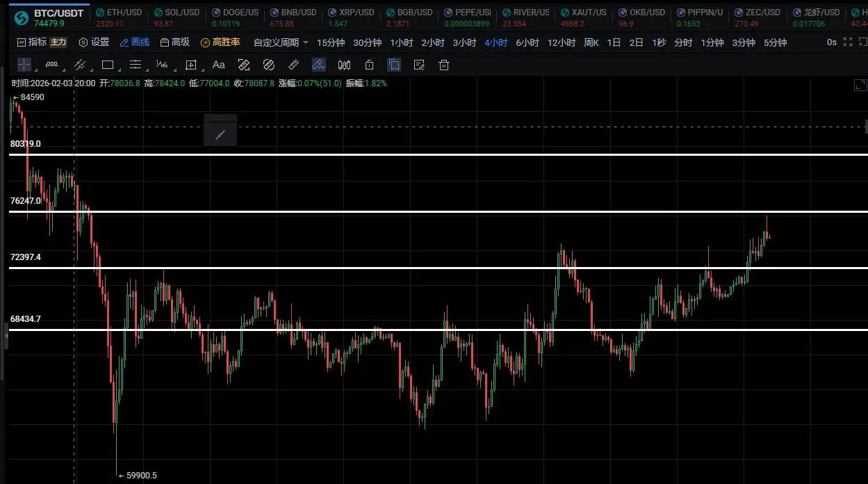The height and width of the screenshot is (484, 868).
Task: Click the 72397.4 horizontal line label
Action: tap(26, 257)
